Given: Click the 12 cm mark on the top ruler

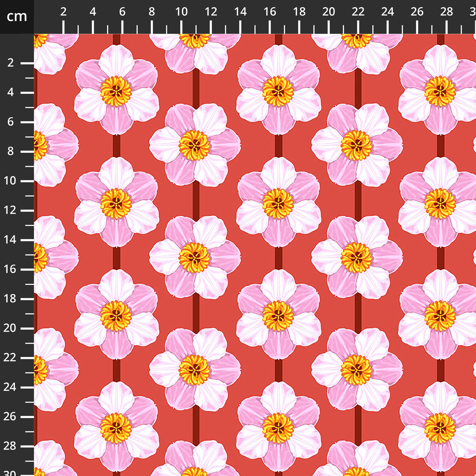Looking at the screenshot, I should click(211, 12).
